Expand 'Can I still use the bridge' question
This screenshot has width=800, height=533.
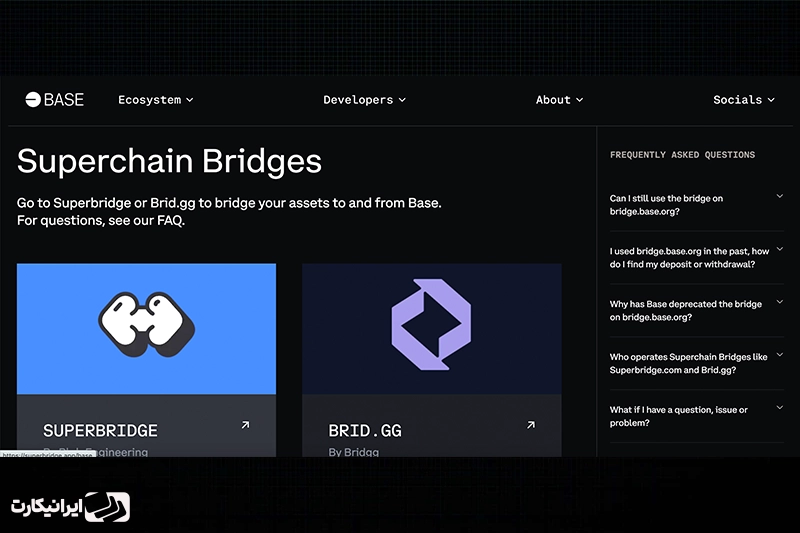pyautogui.click(x=696, y=205)
